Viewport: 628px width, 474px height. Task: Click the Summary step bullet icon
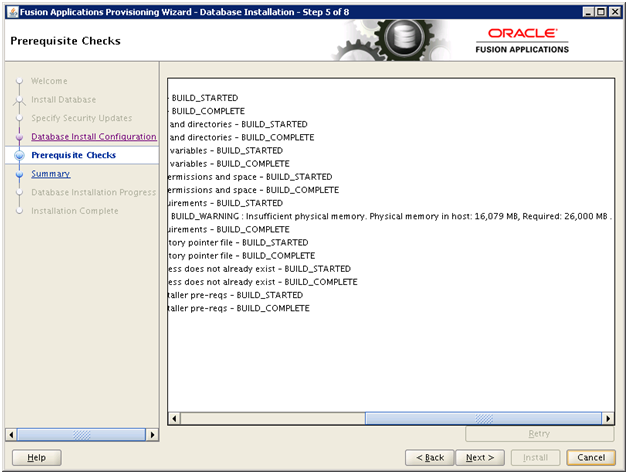[x=19, y=174]
